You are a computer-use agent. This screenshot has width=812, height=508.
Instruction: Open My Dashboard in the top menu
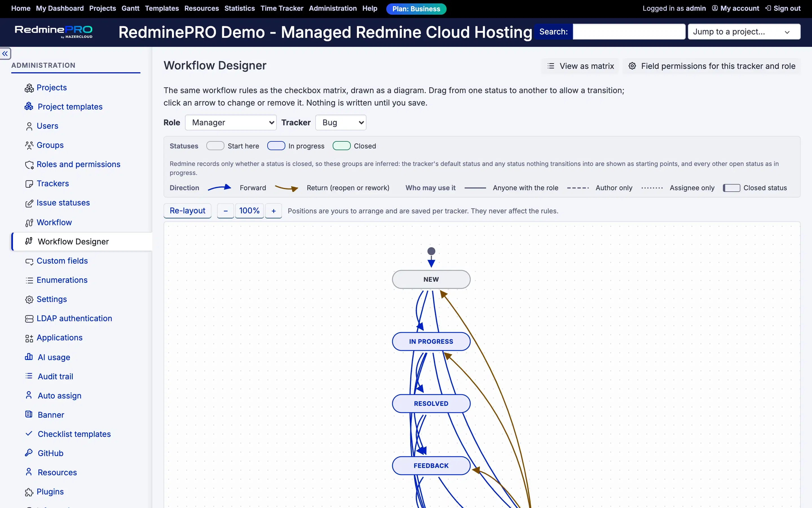(60, 8)
